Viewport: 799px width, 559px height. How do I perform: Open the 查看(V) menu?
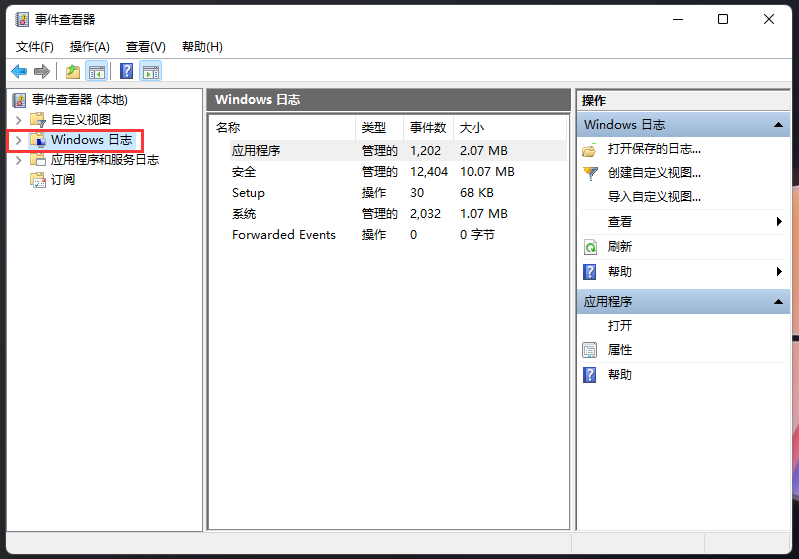(146, 47)
